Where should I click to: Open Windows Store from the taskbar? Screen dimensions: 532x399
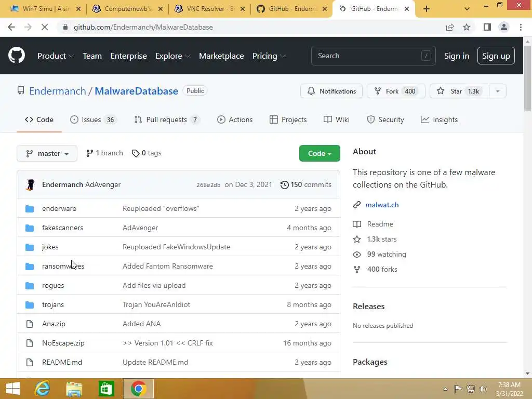tap(106, 389)
